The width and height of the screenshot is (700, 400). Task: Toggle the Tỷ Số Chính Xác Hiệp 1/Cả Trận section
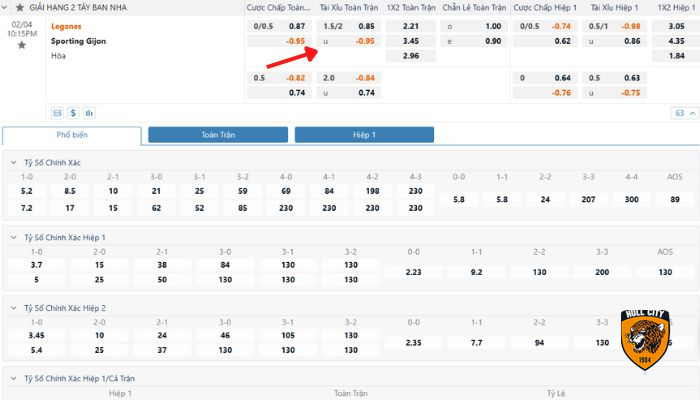tap(14, 379)
